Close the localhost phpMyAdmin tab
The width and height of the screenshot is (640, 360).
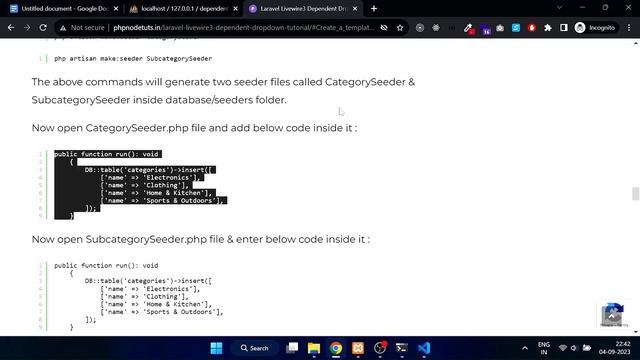[x=236, y=9]
